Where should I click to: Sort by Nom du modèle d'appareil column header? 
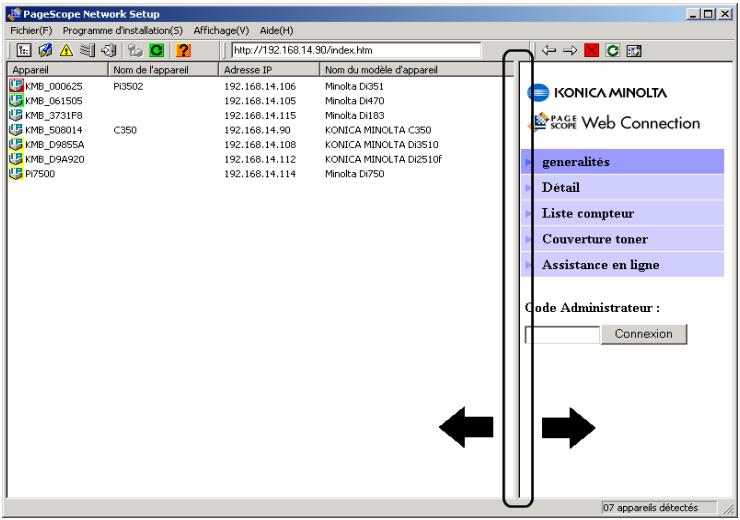[416, 70]
